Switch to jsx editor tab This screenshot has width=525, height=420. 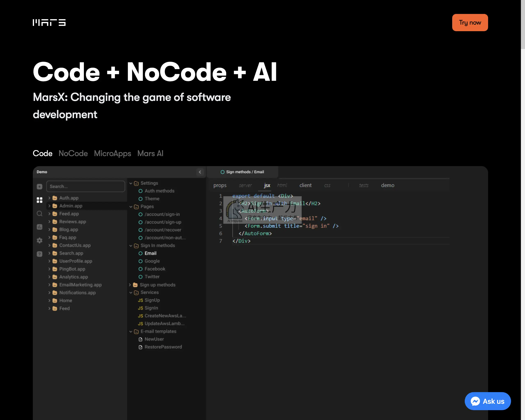[x=267, y=185]
